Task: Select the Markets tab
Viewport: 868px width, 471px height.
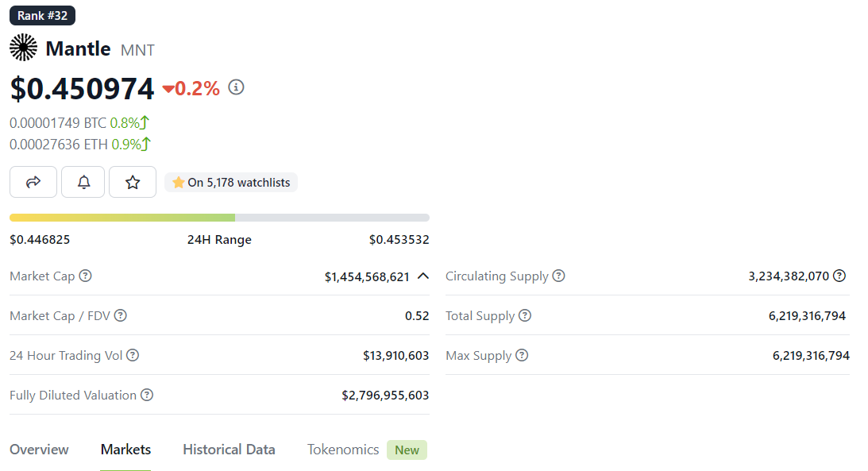Action: (x=125, y=450)
